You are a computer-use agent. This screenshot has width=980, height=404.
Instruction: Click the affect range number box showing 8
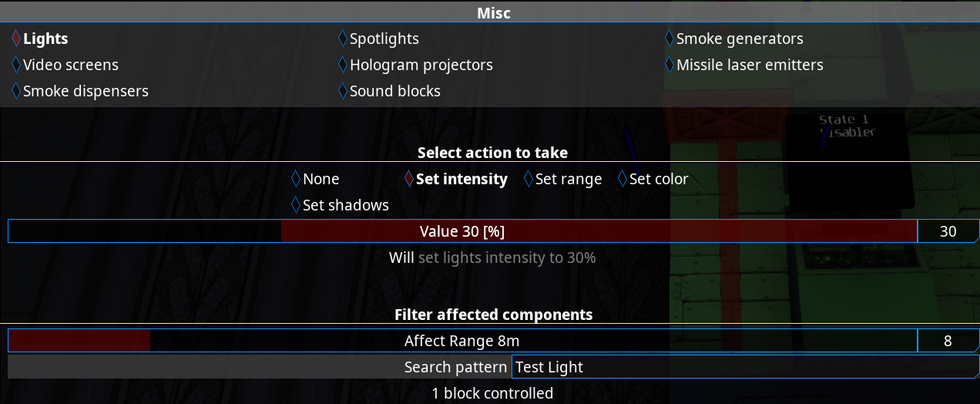[x=948, y=341]
